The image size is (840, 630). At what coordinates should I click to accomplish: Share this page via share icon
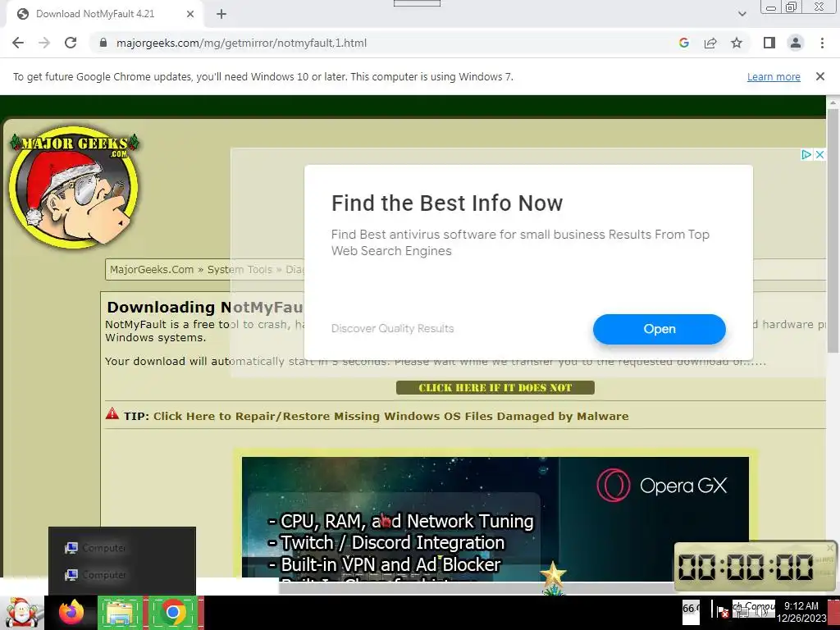tap(710, 43)
